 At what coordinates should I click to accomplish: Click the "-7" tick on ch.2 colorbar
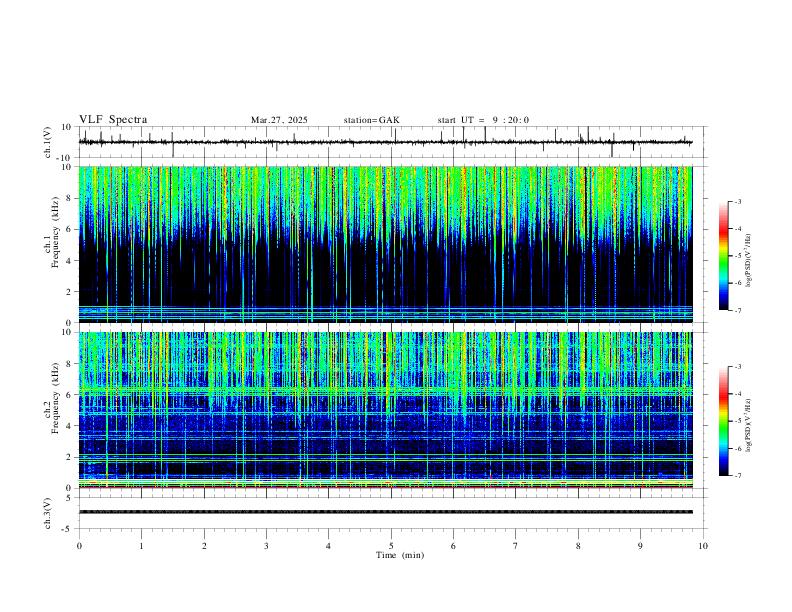pyautogui.click(x=737, y=476)
